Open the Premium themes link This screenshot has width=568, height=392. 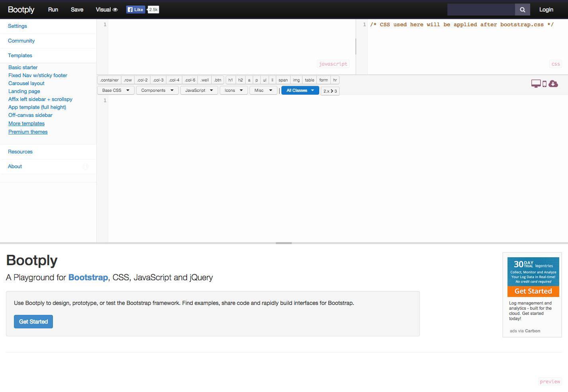coord(28,132)
